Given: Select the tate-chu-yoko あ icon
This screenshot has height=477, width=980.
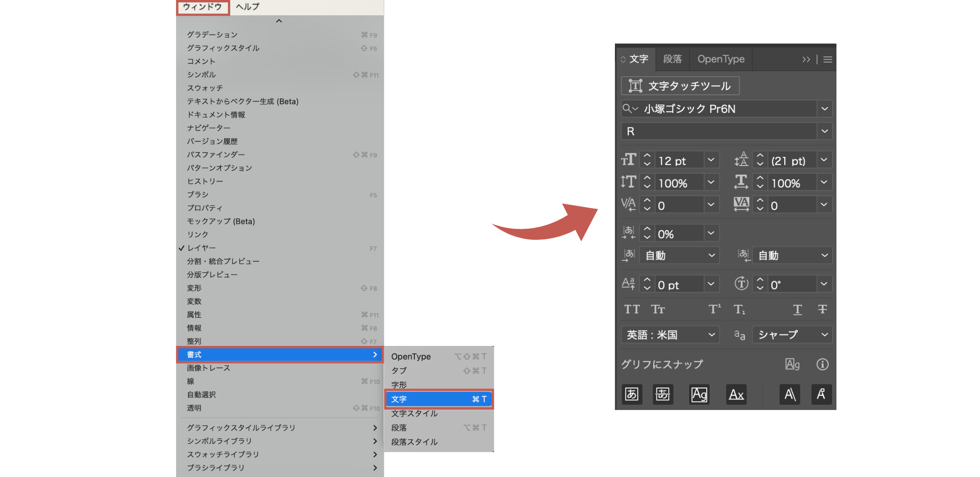Looking at the screenshot, I should click(x=632, y=394).
